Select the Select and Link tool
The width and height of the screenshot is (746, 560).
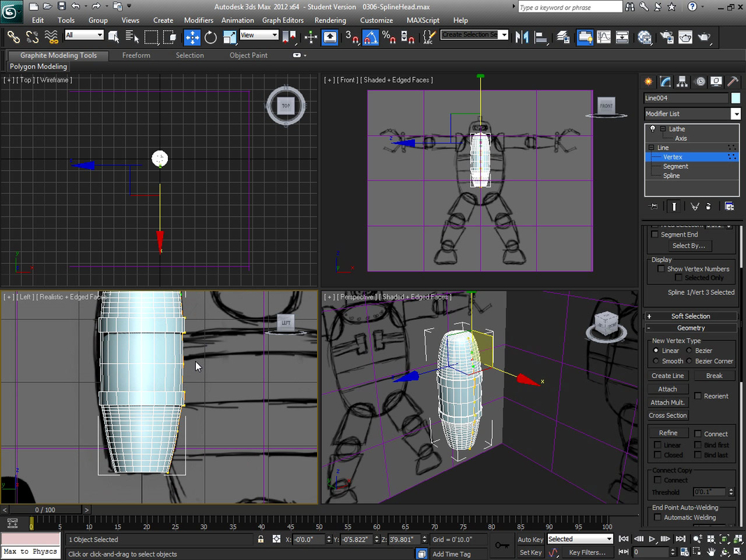point(13,36)
